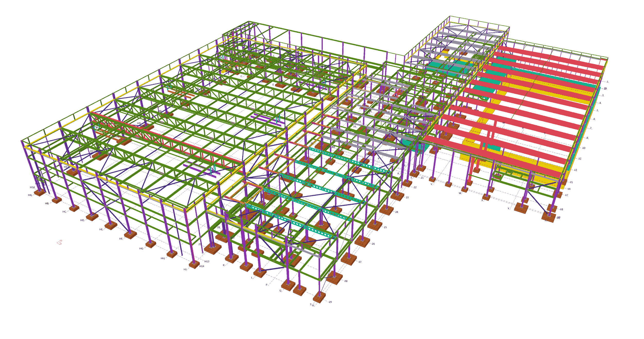Click the H9 grid label
This screenshot has width=644, height=339.
point(139,123)
